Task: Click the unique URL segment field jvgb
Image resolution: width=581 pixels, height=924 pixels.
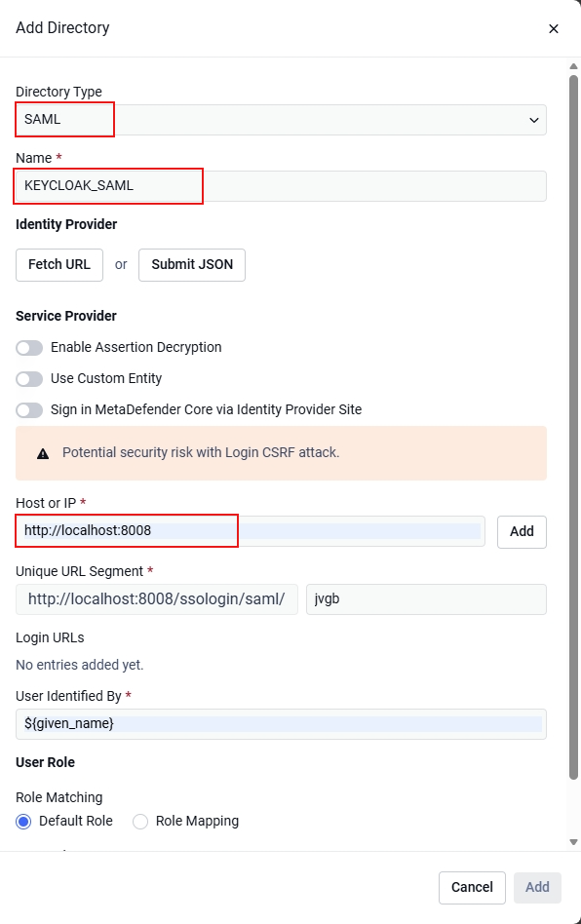Action: (427, 599)
